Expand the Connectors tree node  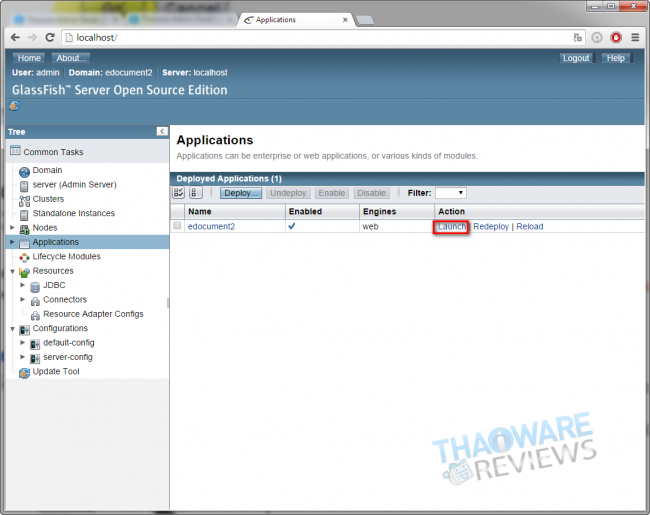coord(23,299)
